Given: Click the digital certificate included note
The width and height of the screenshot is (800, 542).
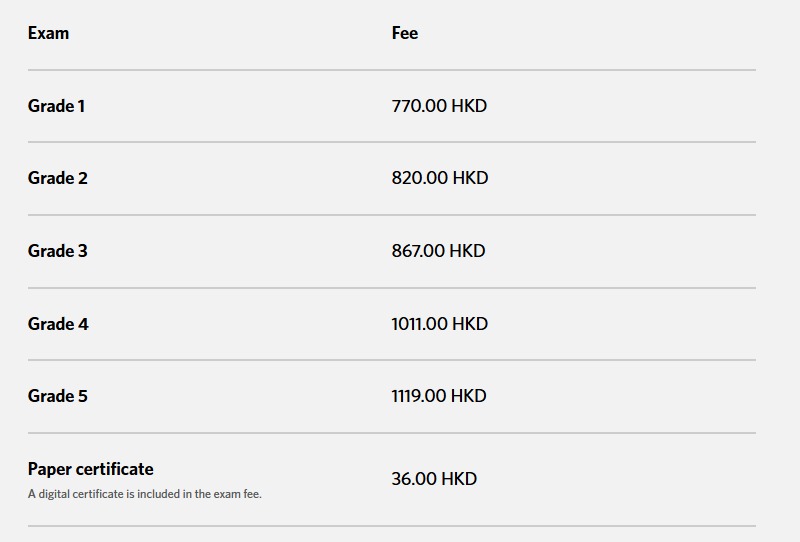Looking at the screenshot, I should tap(145, 494).
